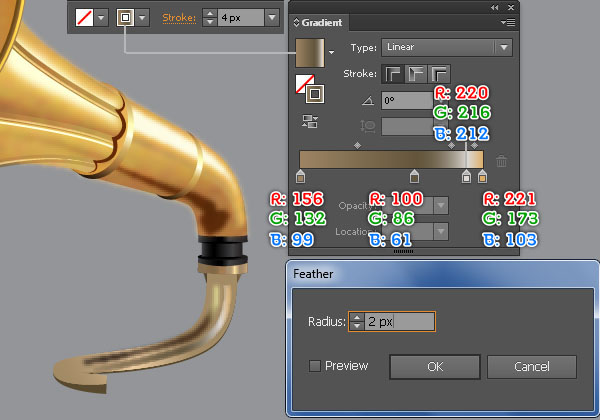Select the fill box in Gradient panel
Viewport: 600px width, 420px height.
tap(303, 82)
